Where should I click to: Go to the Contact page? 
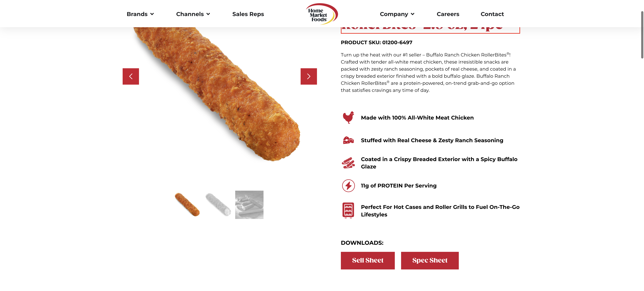(492, 14)
